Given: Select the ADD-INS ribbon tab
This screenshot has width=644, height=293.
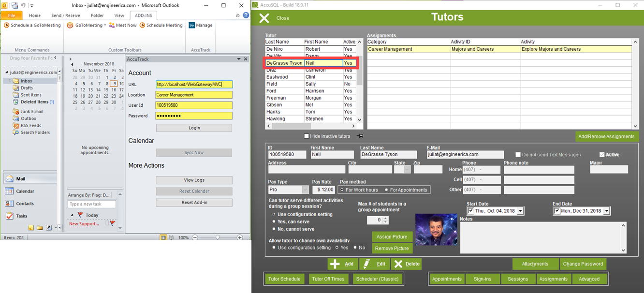Looking at the screenshot, I should 144,15.
